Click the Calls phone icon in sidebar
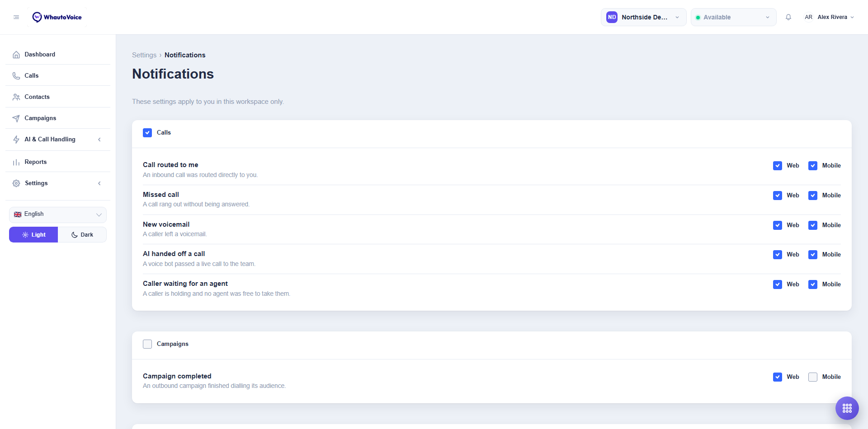This screenshot has width=868, height=429. [x=16, y=76]
